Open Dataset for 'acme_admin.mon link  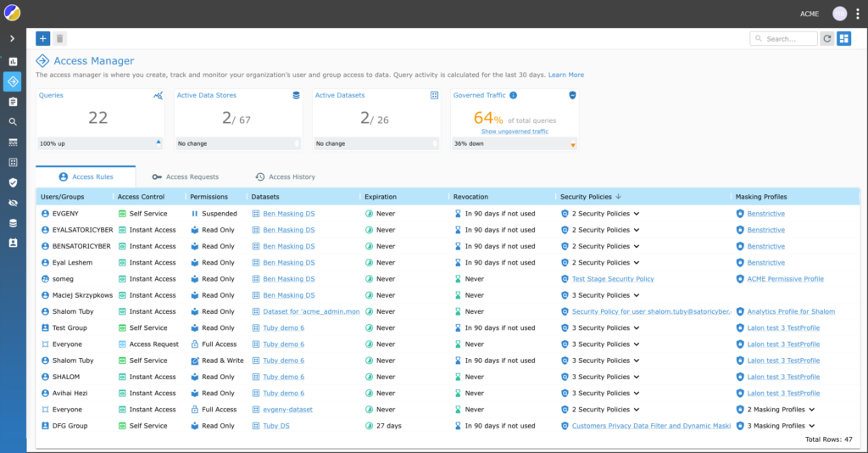pyautogui.click(x=311, y=312)
